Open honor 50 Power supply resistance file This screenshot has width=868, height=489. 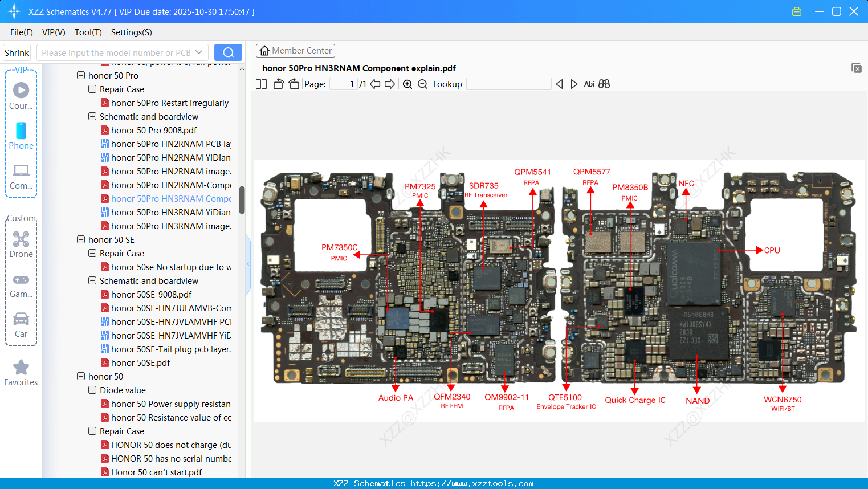click(166, 404)
